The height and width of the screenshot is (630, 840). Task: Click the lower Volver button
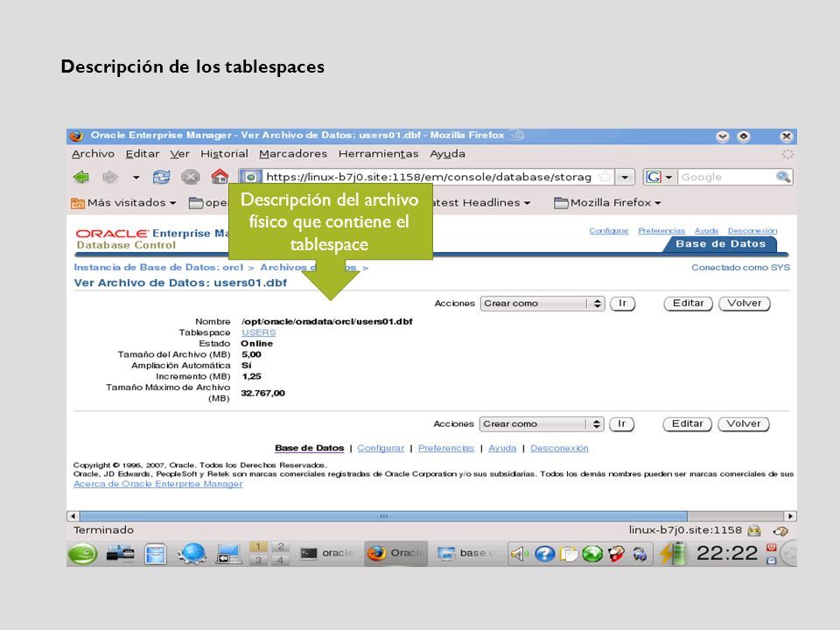[x=743, y=423]
